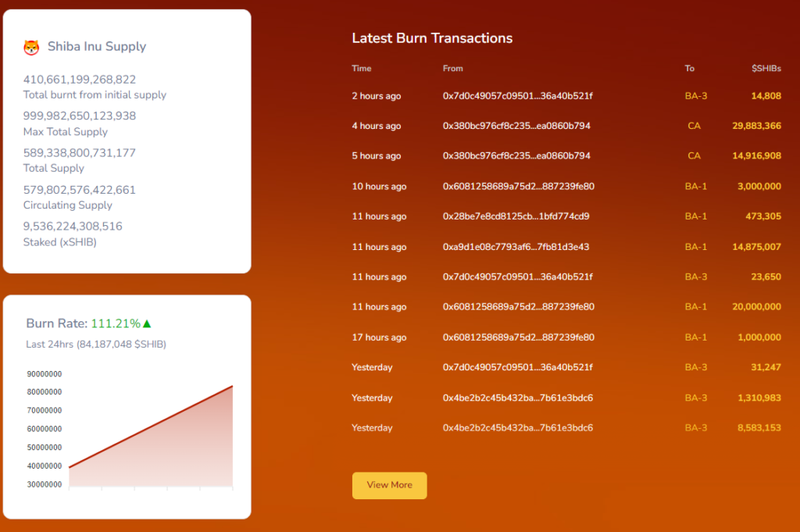The height and width of the screenshot is (532, 800).
Task: Click the Circulating Supply label
Action: tap(68, 205)
